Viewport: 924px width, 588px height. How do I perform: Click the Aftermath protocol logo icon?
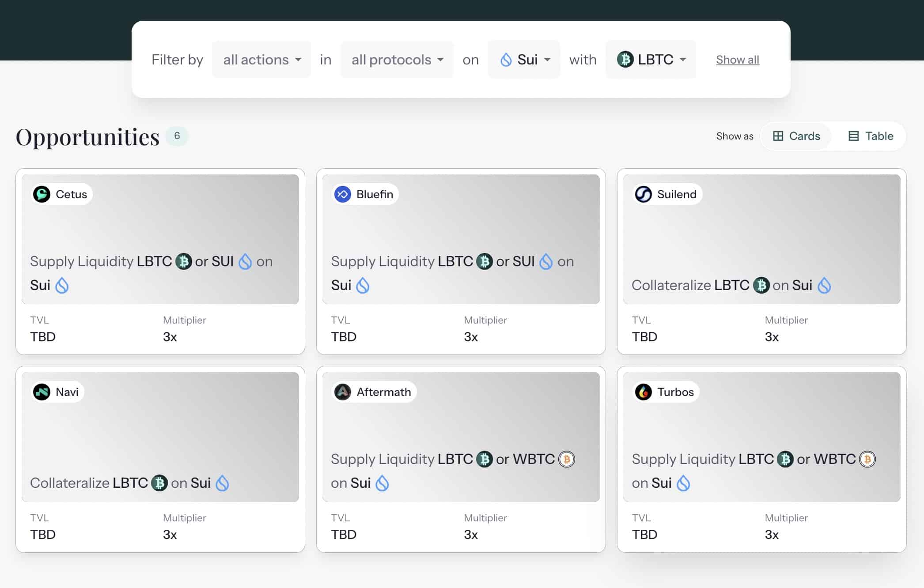[342, 392]
